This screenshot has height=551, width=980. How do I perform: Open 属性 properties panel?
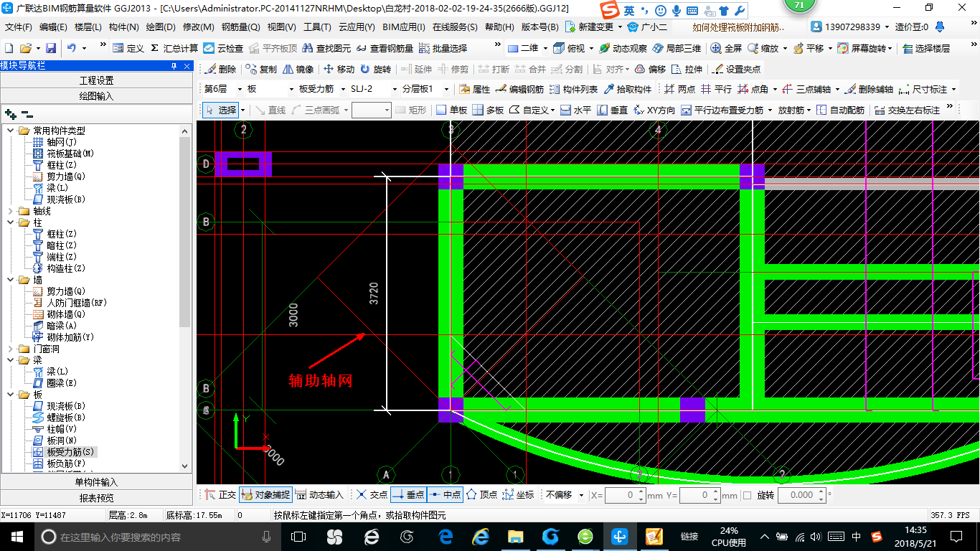pos(474,89)
